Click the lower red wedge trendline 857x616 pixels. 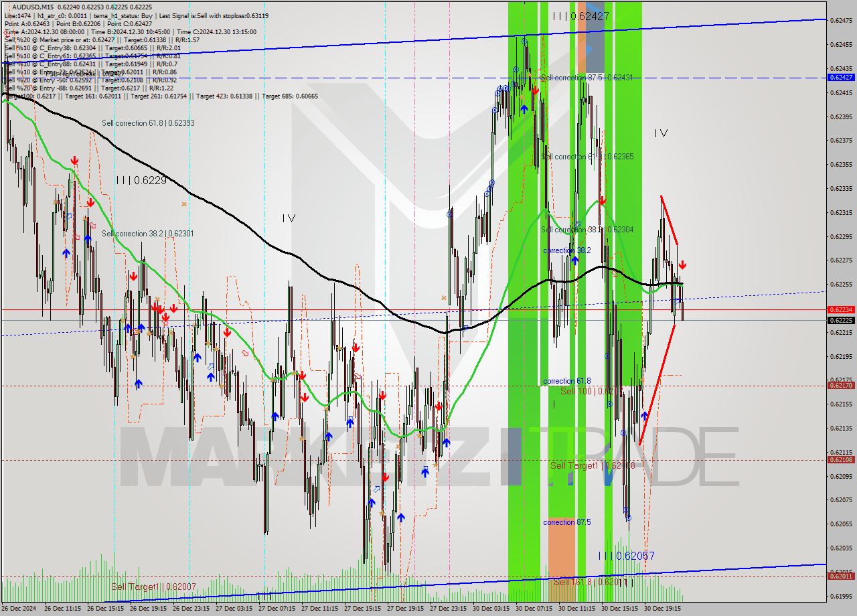click(x=657, y=384)
